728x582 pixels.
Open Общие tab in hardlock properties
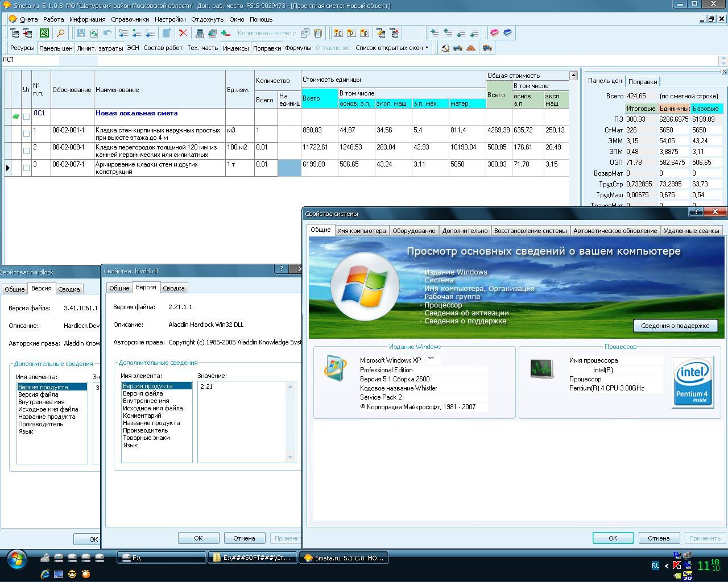15,289
